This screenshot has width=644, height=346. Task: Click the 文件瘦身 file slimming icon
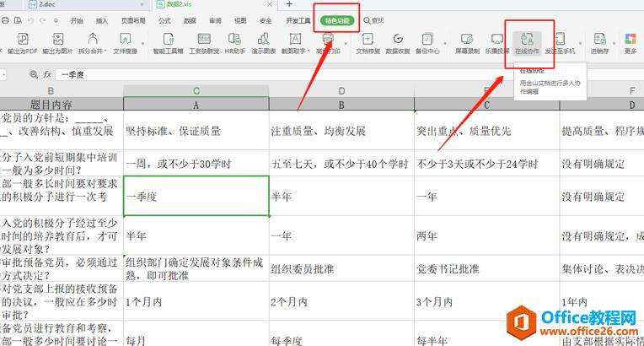click(126, 40)
